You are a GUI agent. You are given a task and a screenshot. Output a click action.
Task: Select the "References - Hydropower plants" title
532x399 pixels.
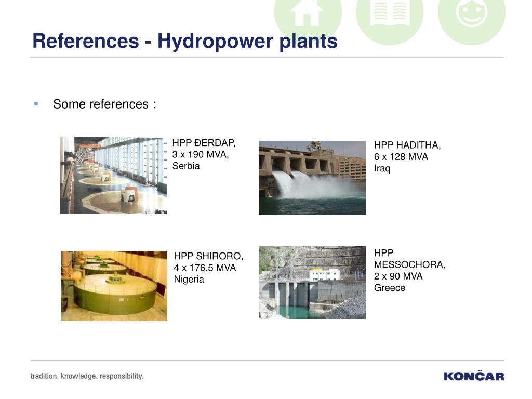(x=184, y=41)
